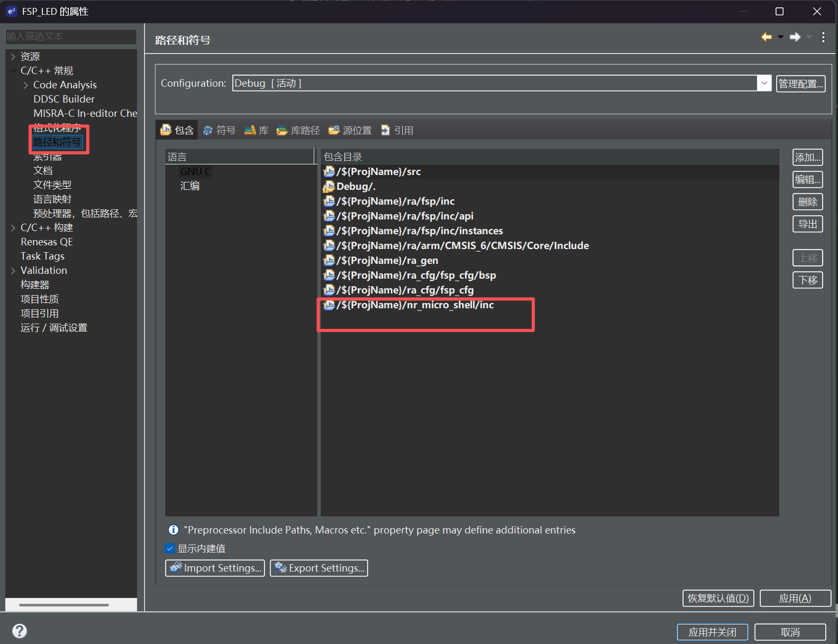Toggle the 显示内建值 checkbox

(x=170, y=548)
